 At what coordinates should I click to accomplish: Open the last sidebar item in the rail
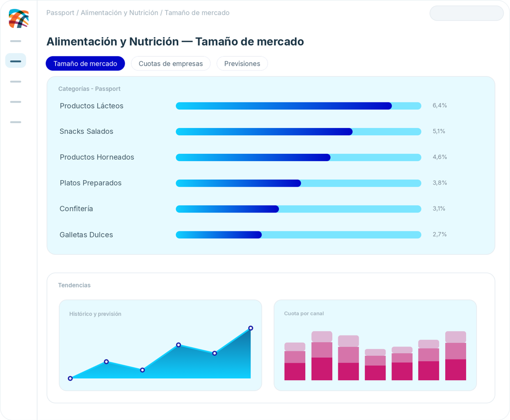click(15, 122)
